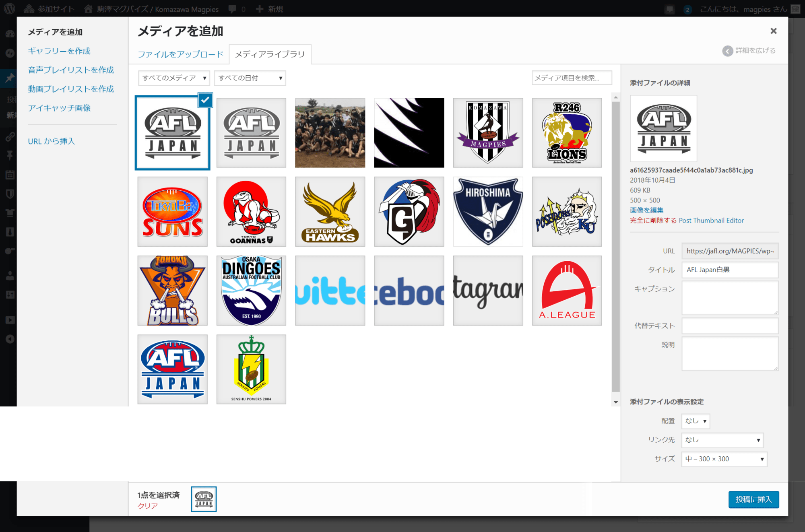Select the Hiroshima crane logo thumbnail
The width and height of the screenshot is (805, 532).
(x=488, y=212)
